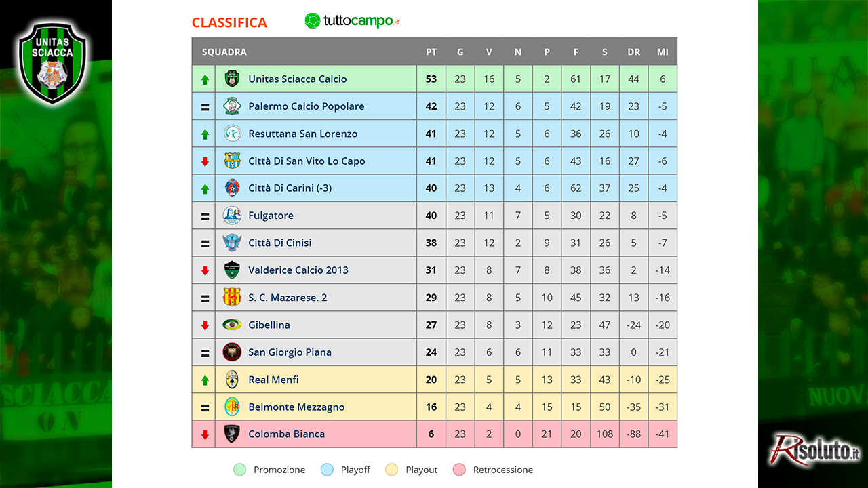
Task: Click the Palermo Calcio Popolare team logo
Action: pos(232,106)
